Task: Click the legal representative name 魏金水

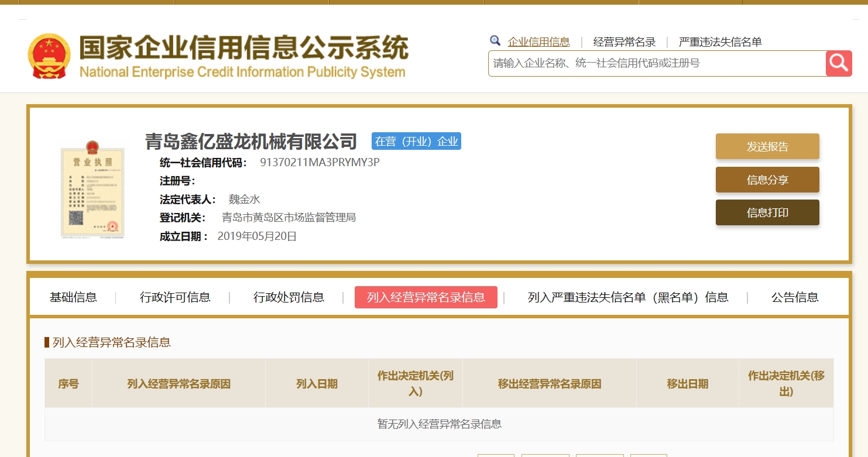Action: [244, 200]
